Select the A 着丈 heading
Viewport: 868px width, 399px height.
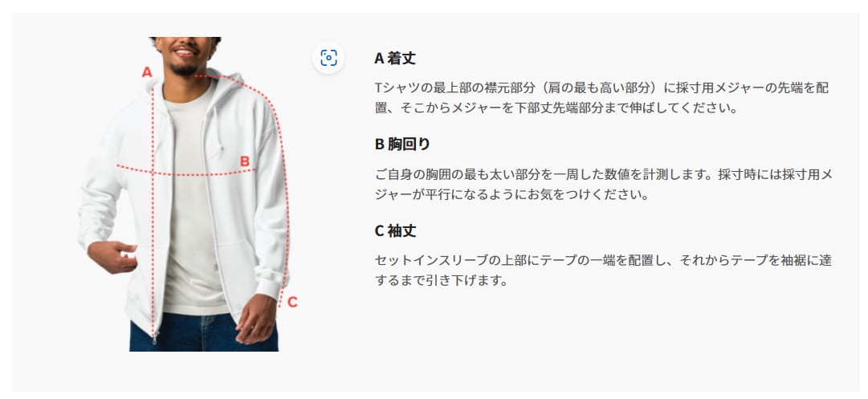pyautogui.click(x=395, y=58)
